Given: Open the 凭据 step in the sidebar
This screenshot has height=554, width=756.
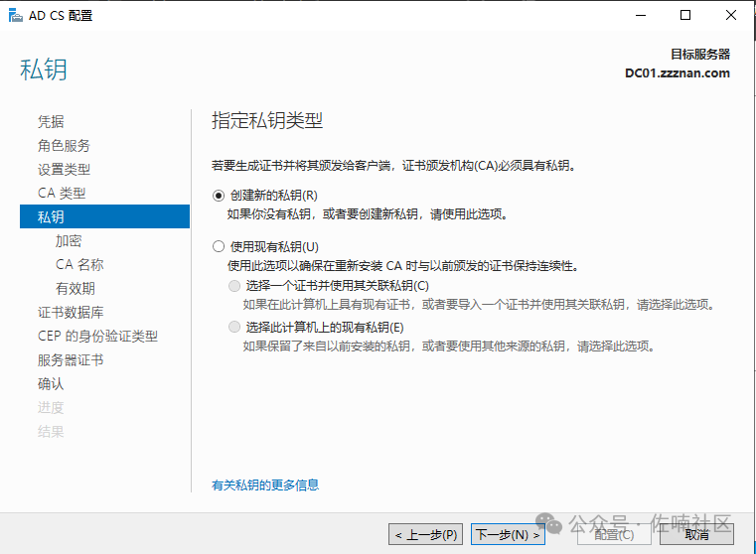Looking at the screenshot, I should (x=51, y=121).
